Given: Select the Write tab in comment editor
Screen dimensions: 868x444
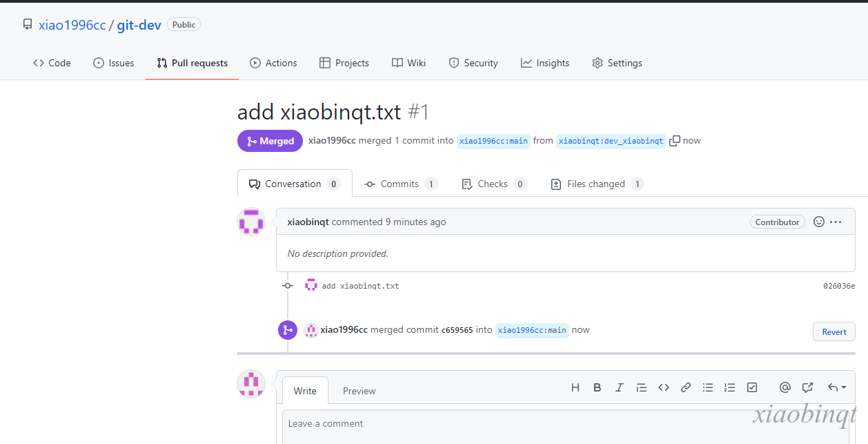Looking at the screenshot, I should coord(305,391).
